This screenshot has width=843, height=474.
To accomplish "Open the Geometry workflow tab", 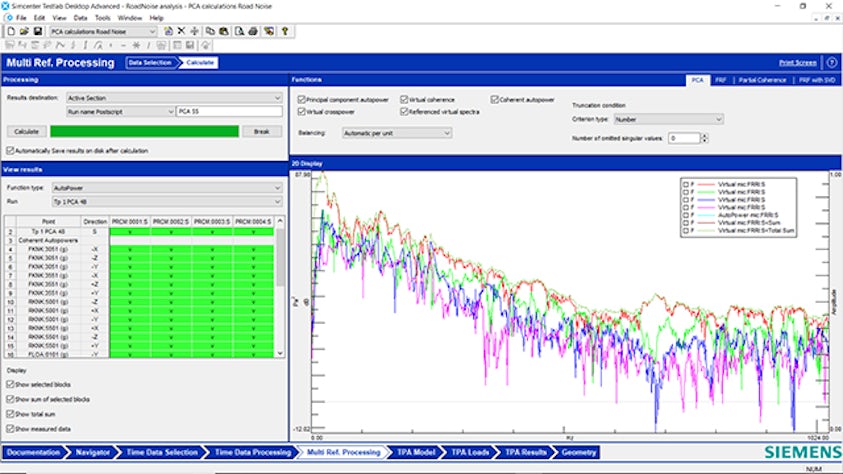I will (578, 453).
